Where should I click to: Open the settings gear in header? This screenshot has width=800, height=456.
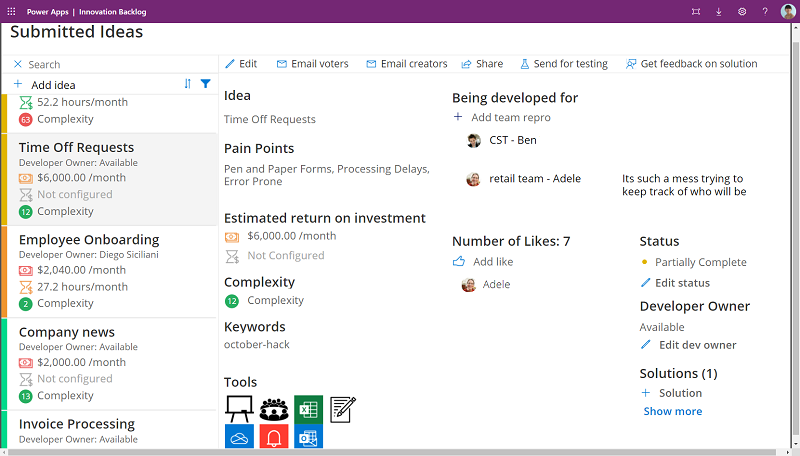[x=742, y=11]
